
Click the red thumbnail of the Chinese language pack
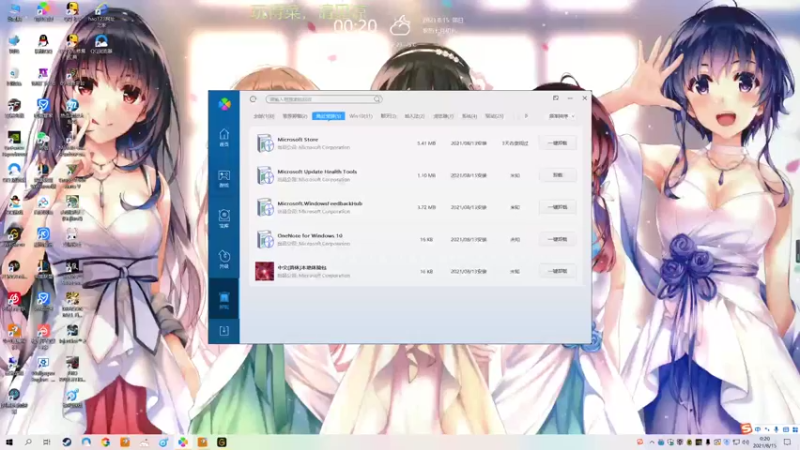tap(265, 271)
